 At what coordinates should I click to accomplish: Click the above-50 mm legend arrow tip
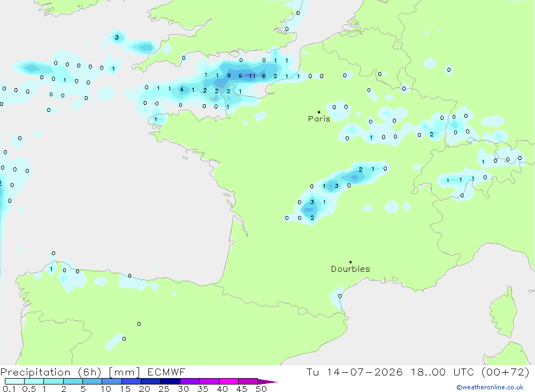(268, 381)
